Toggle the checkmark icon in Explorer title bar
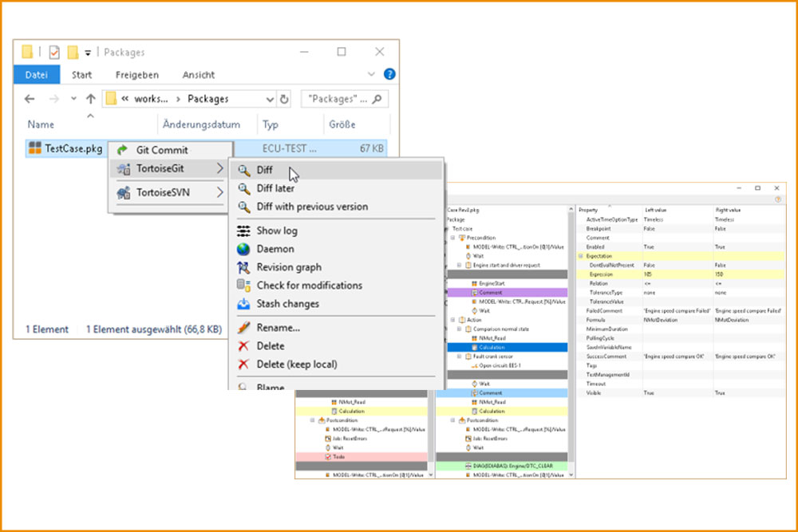 [54, 53]
